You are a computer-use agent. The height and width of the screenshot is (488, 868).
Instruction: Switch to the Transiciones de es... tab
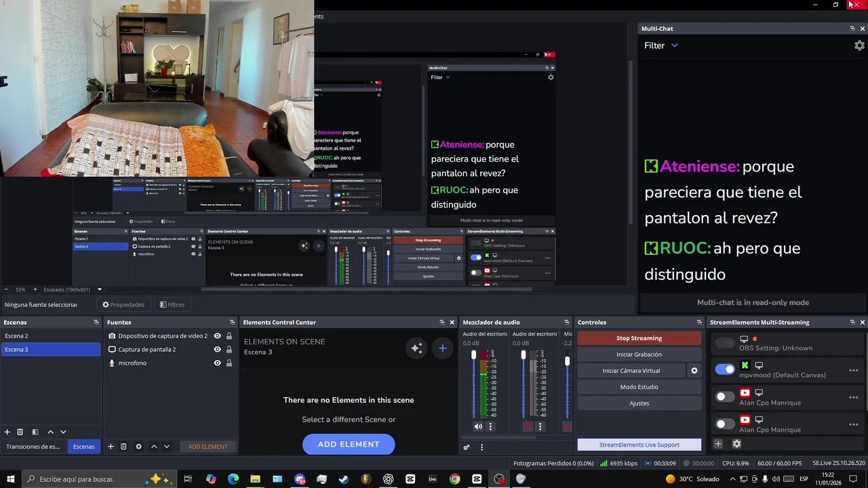[x=33, y=447]
